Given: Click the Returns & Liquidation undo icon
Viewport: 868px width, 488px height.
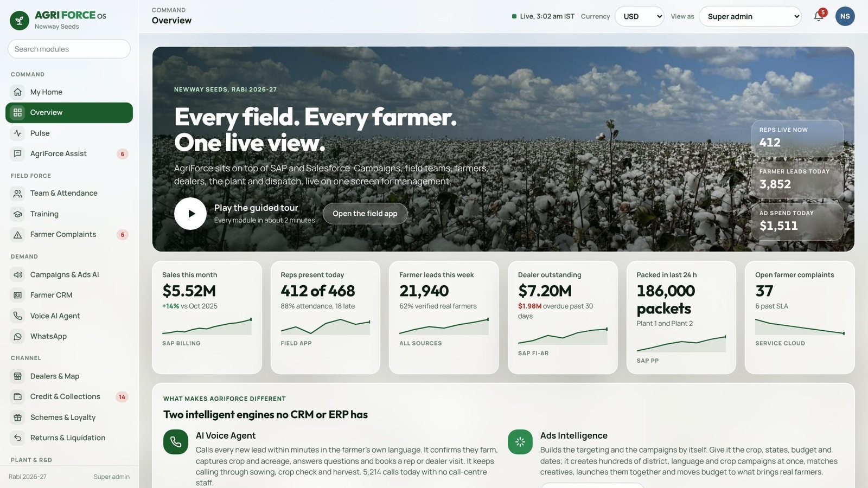Looking at the screenshot, I should point(18,438).
